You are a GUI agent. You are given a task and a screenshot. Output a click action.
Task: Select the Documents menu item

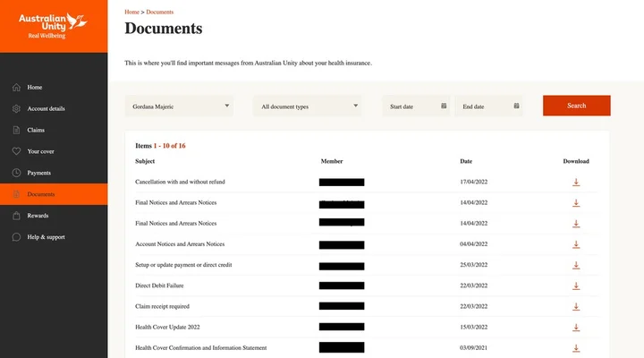coord(54,194)
